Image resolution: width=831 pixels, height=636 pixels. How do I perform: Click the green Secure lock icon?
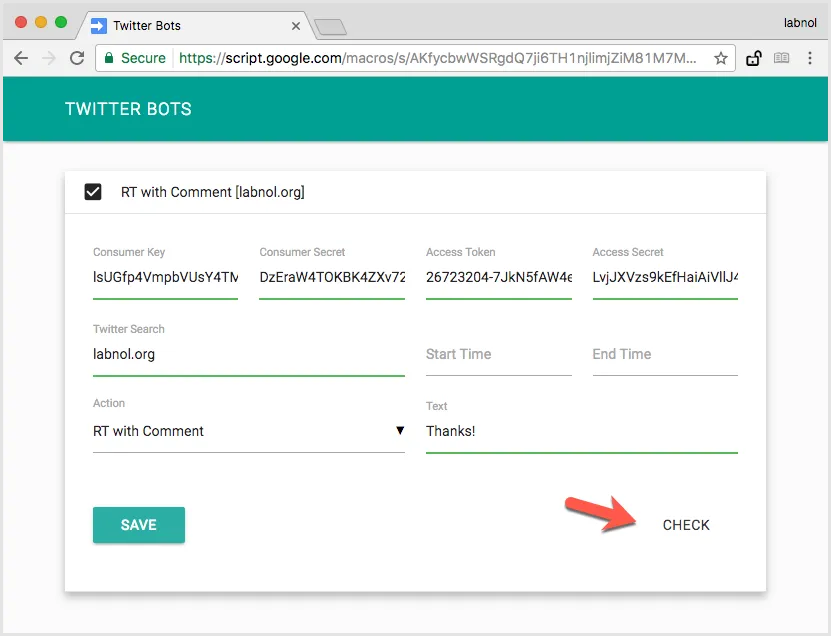pyautogui.click(x=109, y=58)
